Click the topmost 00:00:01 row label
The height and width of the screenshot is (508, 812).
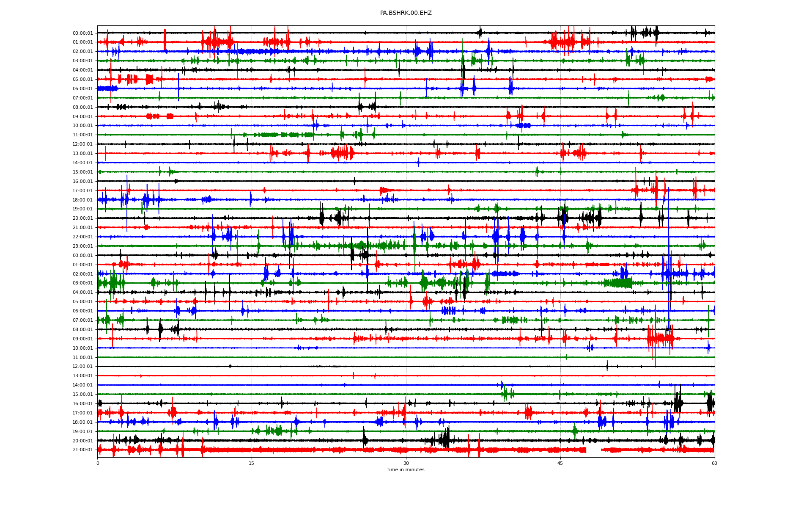[x=82, y=33]
